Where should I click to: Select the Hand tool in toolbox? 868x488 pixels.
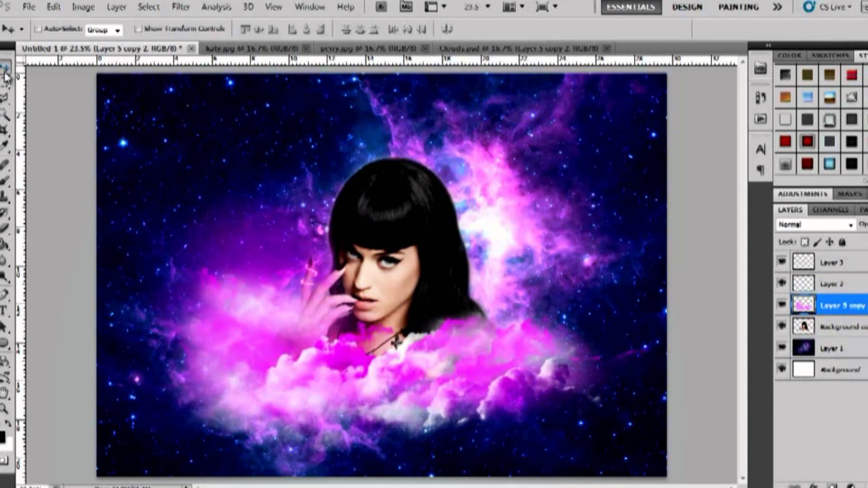(x=4, y=392)
